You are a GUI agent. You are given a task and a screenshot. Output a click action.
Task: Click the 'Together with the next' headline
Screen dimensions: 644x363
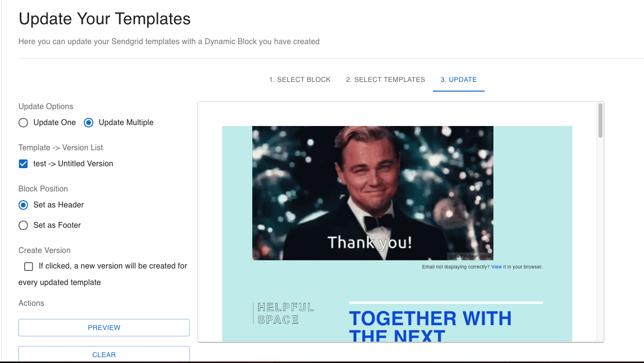tap(430, 326)
